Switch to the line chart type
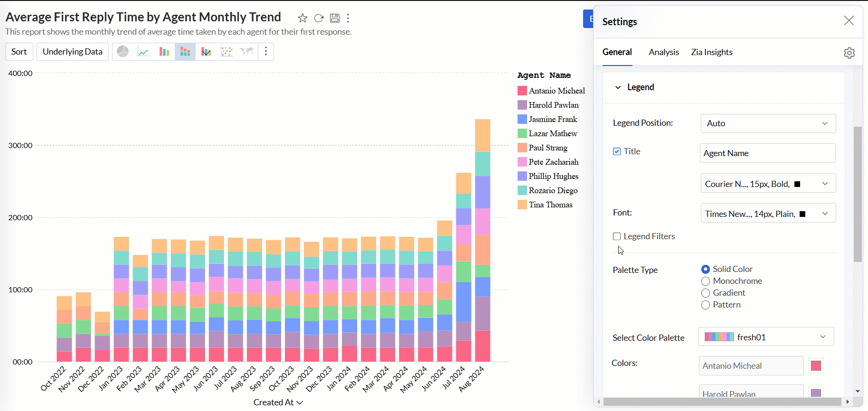868x411 pixels. (143, 52)
